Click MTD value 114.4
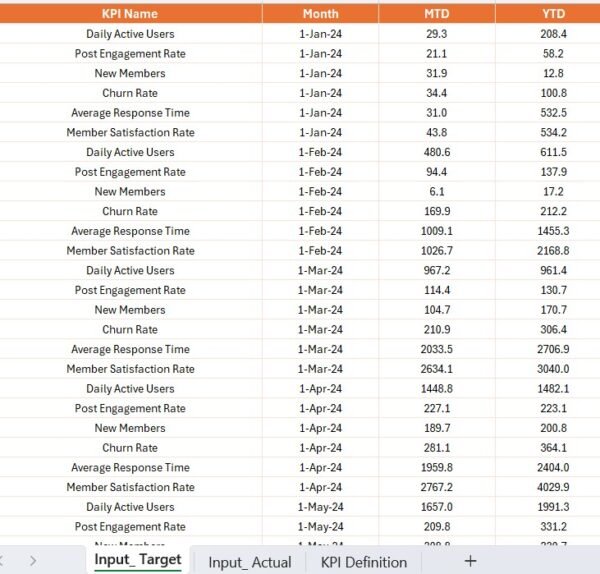The height and width of the screenshot is (574, 600). tap(437, 290)
